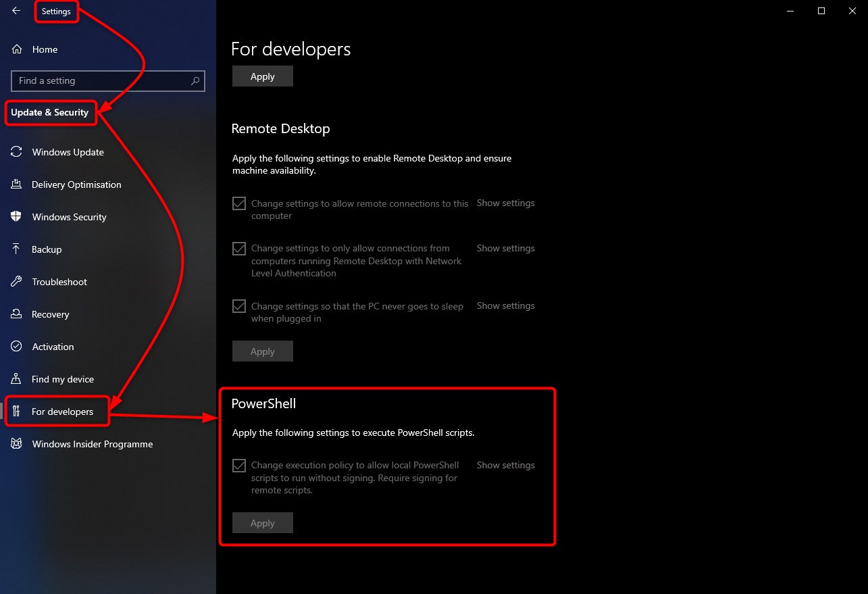Toggle PC never goes to sleep checkbox
Viewport: 868px width, 594px height.
pos(239,306)
